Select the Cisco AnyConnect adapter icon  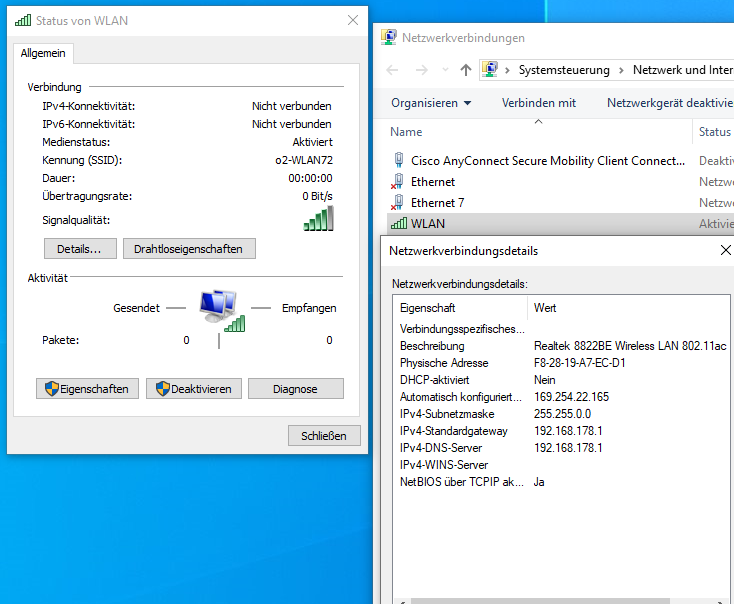tap(398, 160)
